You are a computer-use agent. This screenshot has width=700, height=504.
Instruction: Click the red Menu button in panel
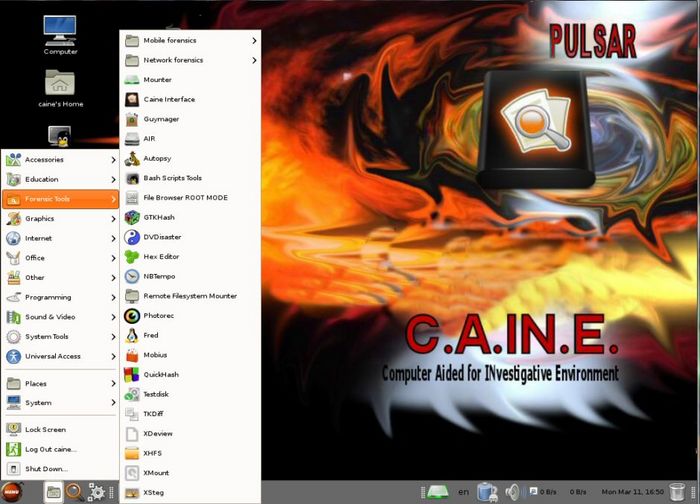(12, 492)
